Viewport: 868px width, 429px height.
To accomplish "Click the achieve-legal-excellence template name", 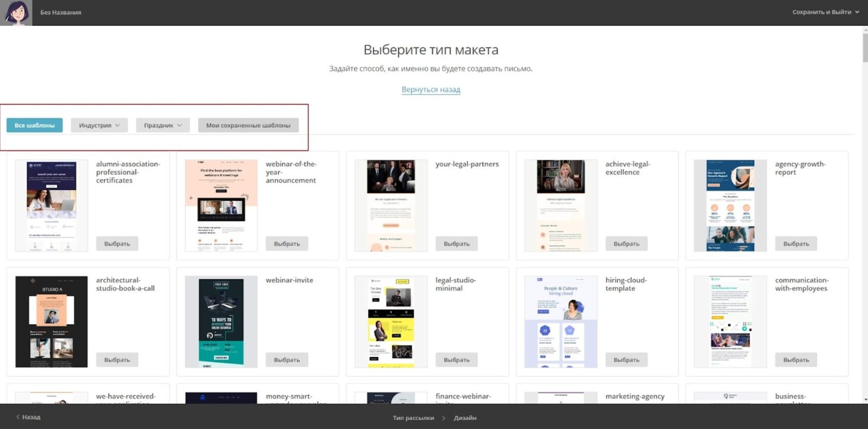I will [628, 168].
